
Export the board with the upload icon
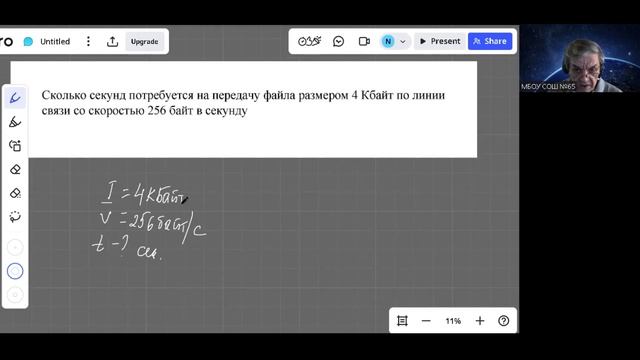[x=112, y=41]
